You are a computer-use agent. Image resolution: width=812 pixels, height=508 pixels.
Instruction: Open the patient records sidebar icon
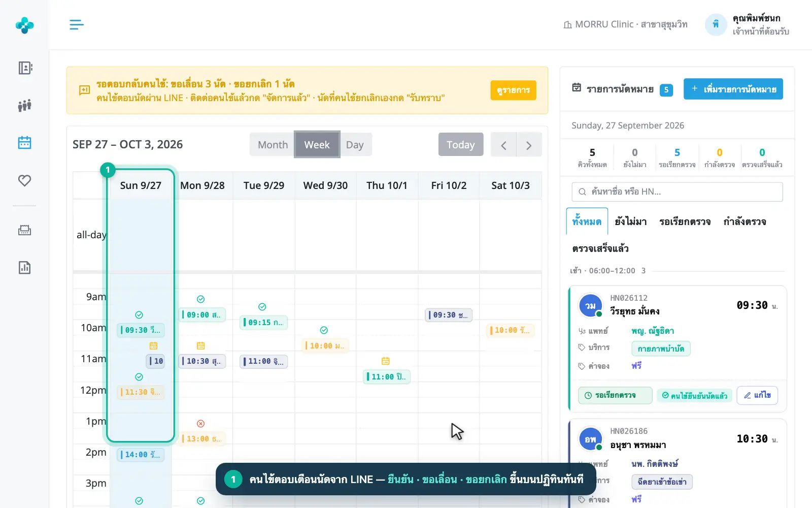pyautogui.click(x=25, y=68)
